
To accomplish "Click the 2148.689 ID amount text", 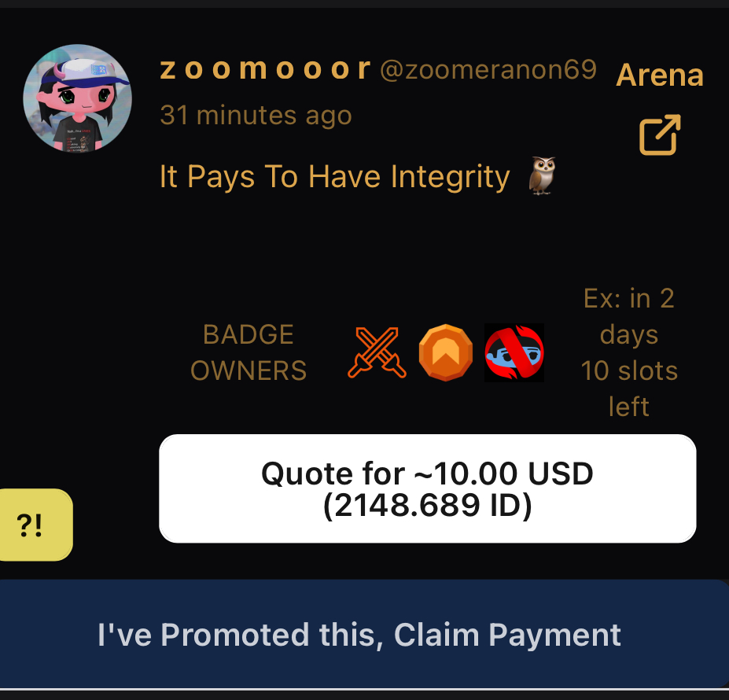I will click(428, 505).
